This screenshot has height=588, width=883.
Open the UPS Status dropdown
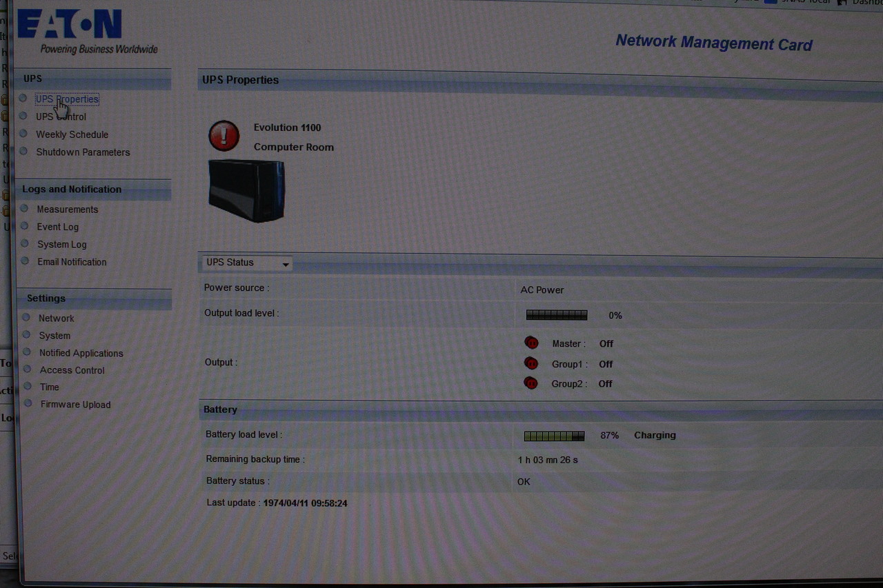[247, 263]
